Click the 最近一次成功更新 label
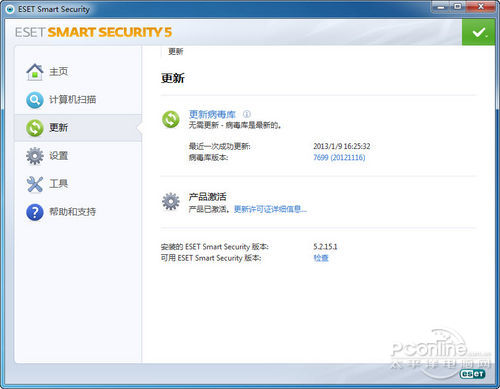Viewport: 500px width, 389px height. [220, 146]
